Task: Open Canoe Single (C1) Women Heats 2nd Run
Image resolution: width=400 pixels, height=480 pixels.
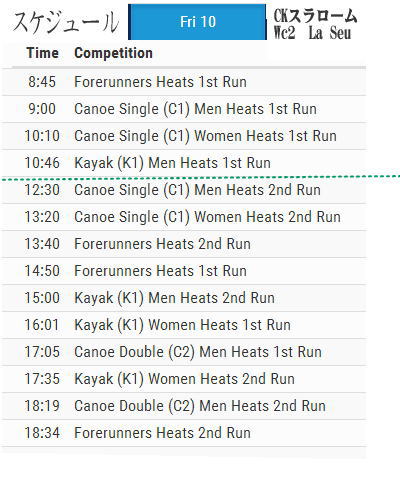Action: coord(184,217)
